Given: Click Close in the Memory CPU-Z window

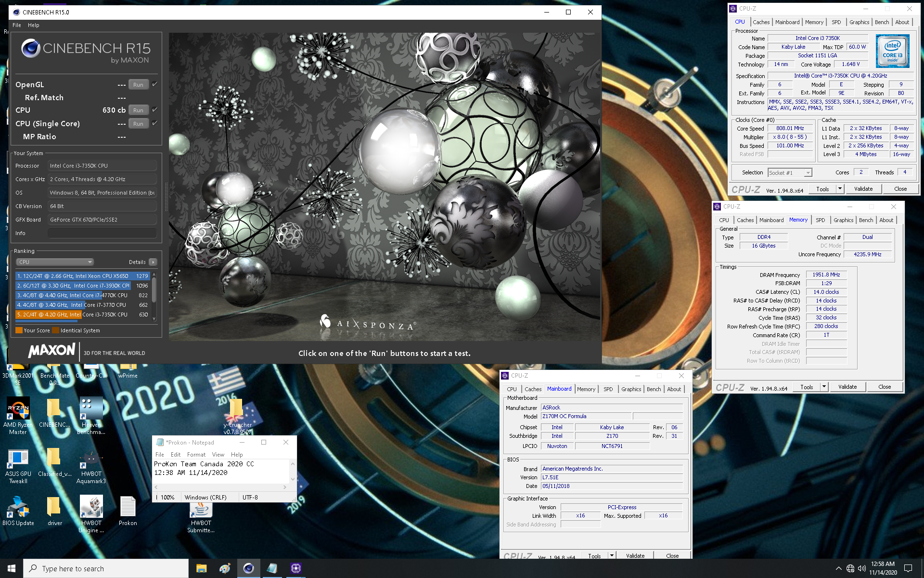Looking at the screenshot, I should click(885, 387).
